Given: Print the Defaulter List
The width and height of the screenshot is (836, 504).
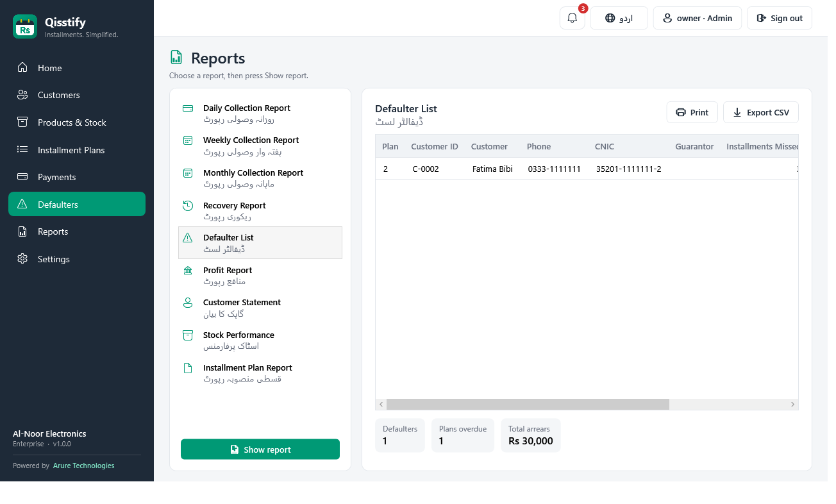Looking at the screenshot, I should coord(692,112).
